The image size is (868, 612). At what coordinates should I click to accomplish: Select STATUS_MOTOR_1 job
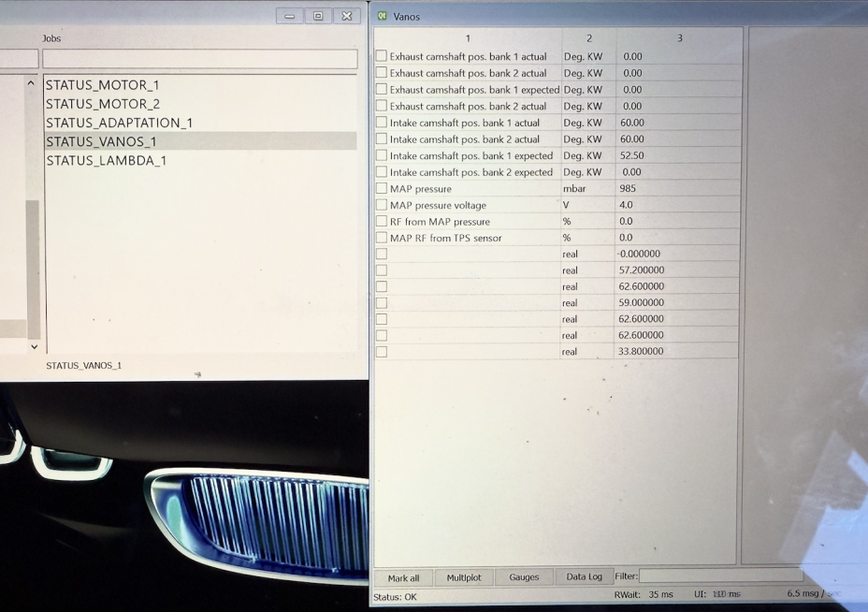pyautogui.click(x=103, y=85)
